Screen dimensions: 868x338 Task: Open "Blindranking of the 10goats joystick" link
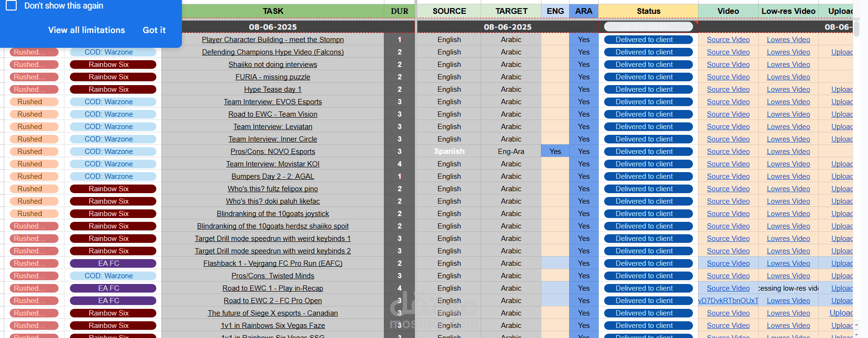[273, 214]
